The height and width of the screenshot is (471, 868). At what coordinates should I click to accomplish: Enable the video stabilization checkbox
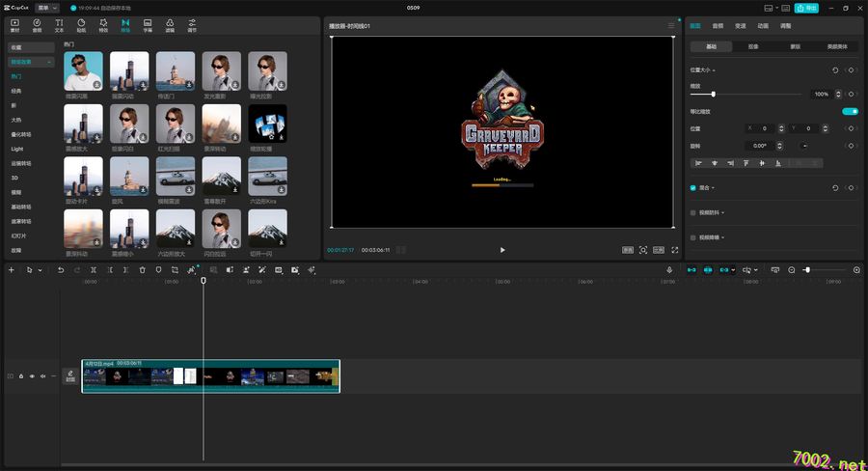pyautogui.click(x=693, y=212)
